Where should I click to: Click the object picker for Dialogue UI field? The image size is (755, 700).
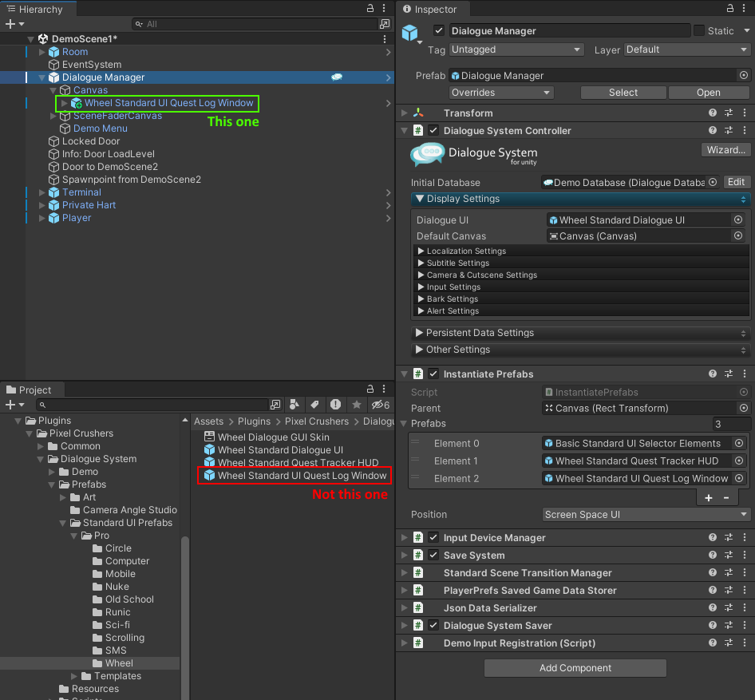pos(737,219)
